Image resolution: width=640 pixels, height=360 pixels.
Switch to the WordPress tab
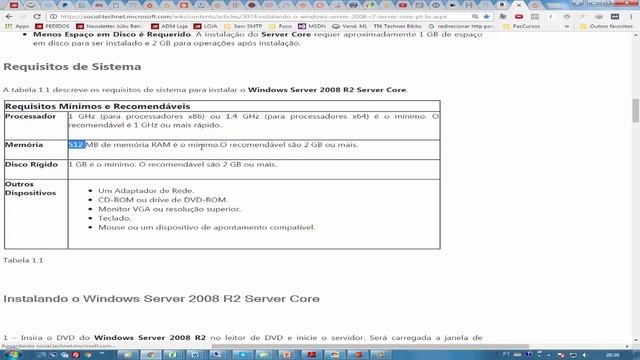tap(353, 5)
